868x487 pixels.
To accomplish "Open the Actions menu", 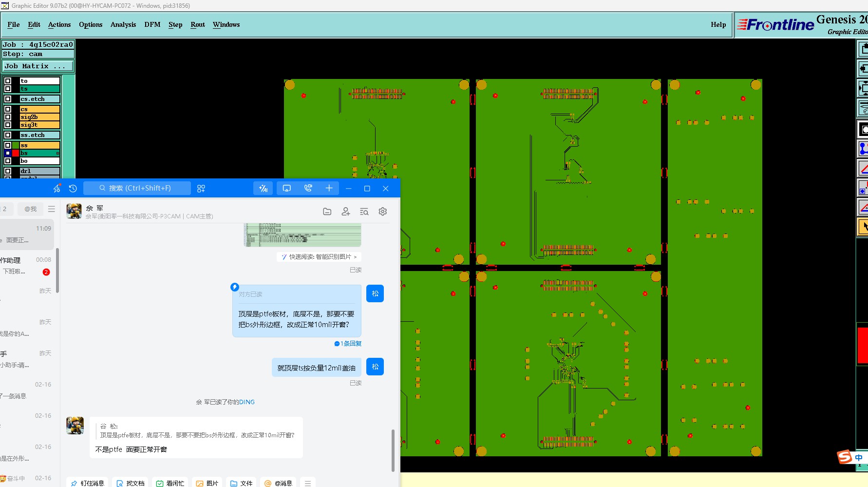I will tap(59, 24).
